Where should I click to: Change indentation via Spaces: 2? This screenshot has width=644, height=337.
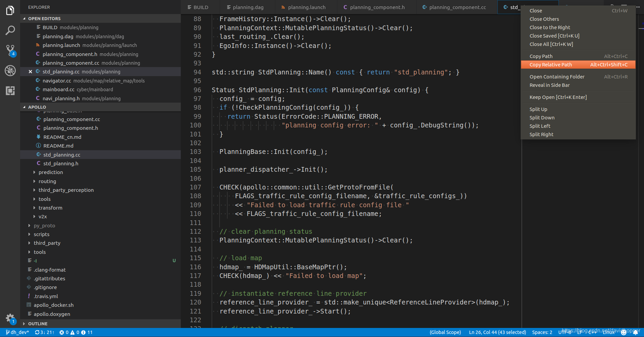[x=542, y=332]
